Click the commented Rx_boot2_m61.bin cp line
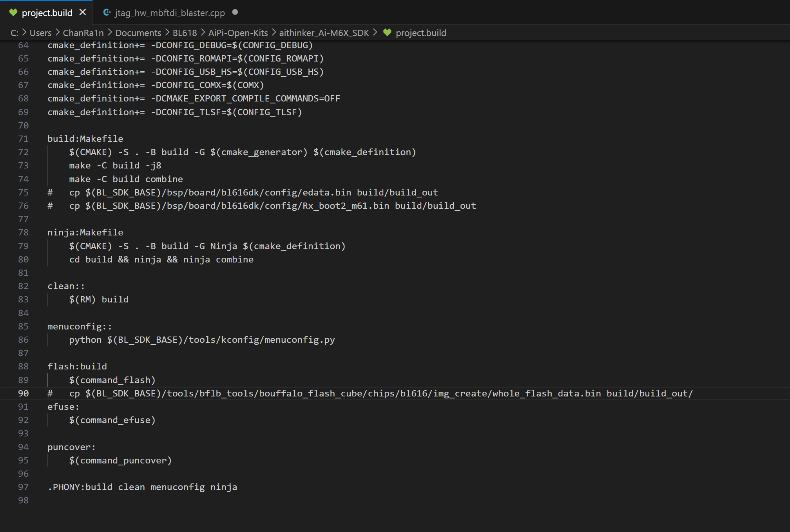 tap(262, 206)
